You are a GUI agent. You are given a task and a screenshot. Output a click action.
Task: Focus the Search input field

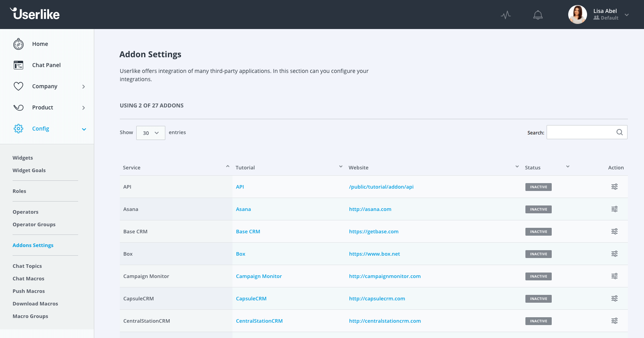(x=587, y=132)
